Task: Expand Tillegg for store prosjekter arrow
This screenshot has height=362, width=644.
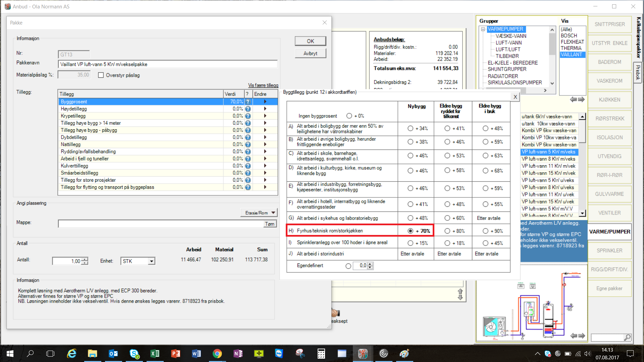Action: 265,180
